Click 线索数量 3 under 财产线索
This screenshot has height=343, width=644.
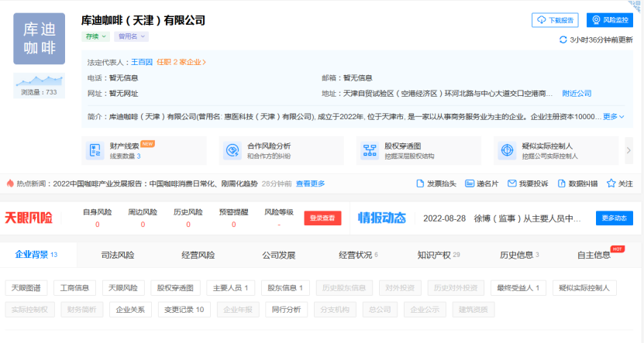click(125, 156)
